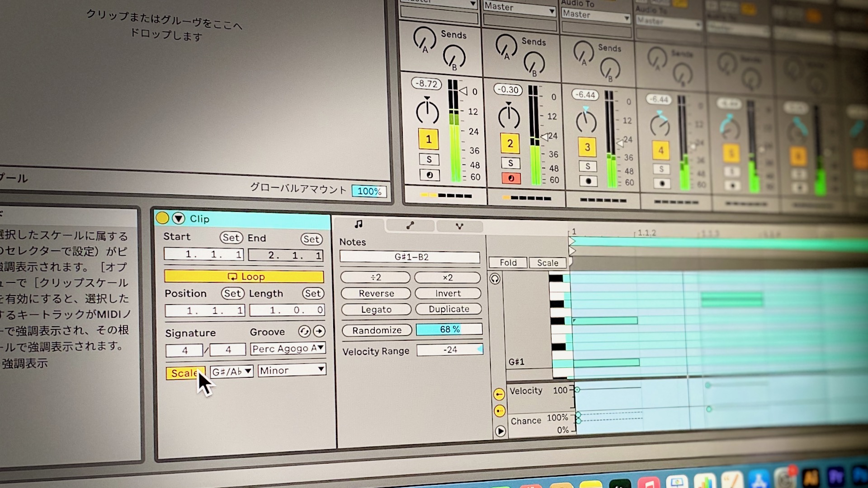Toggle the headphone MIDI preview icon
Viewport: 868px width, 488px height.
pos(495,279)
